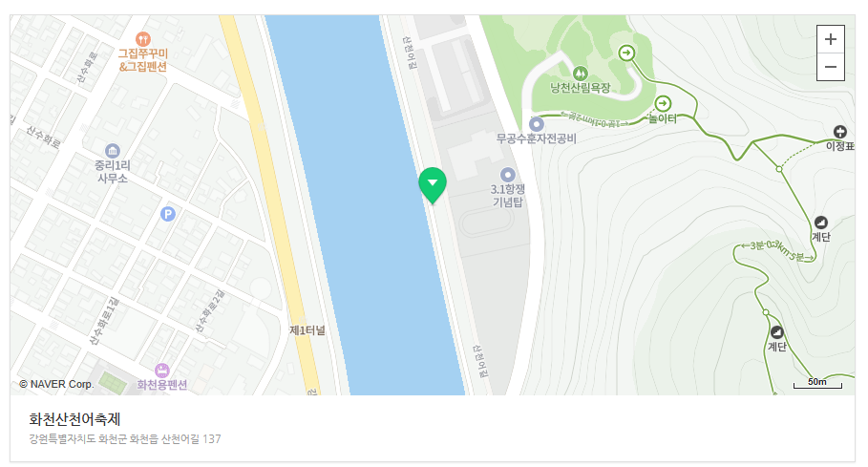Viewport: 868px width, 467px height.
Task: Open the 중리1리 사무소 office icon
Action: (113, 151)
